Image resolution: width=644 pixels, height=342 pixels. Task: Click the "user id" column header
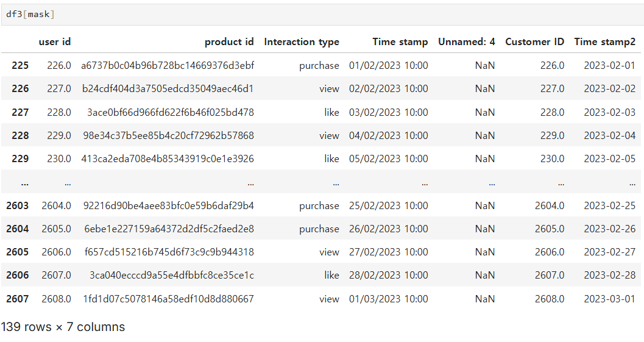point(55,41)
